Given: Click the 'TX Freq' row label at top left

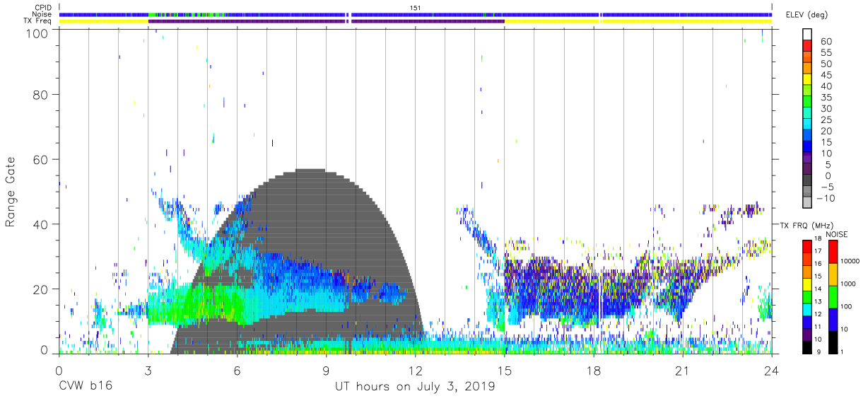Looking at the screenshot, I should 38,21.
